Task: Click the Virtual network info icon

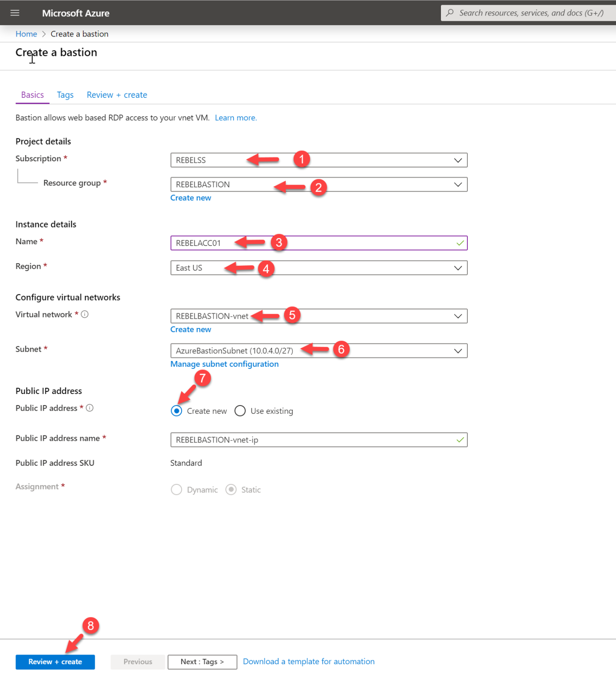Action: [x=85, y=314]
